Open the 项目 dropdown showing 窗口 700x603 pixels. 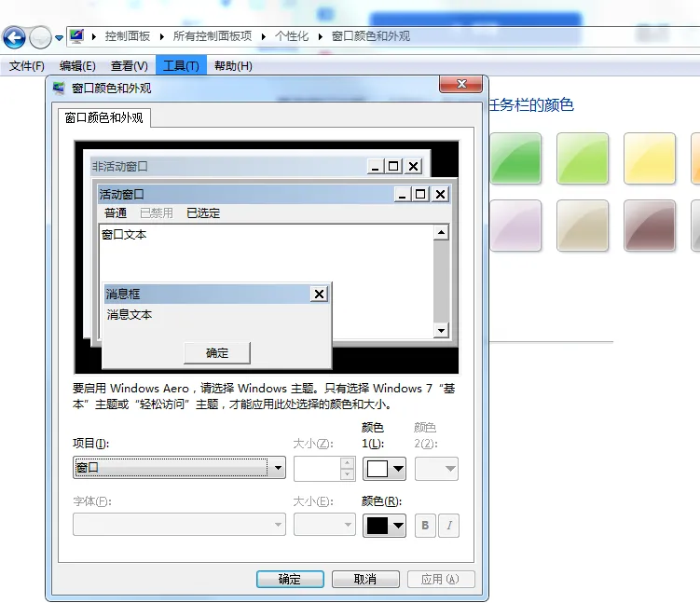pos(179,468)
